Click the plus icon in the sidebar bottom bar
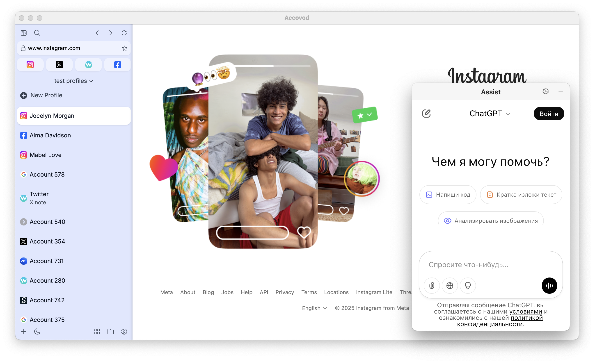The height and width of the screenshot is (364, 595). point(24,332)
